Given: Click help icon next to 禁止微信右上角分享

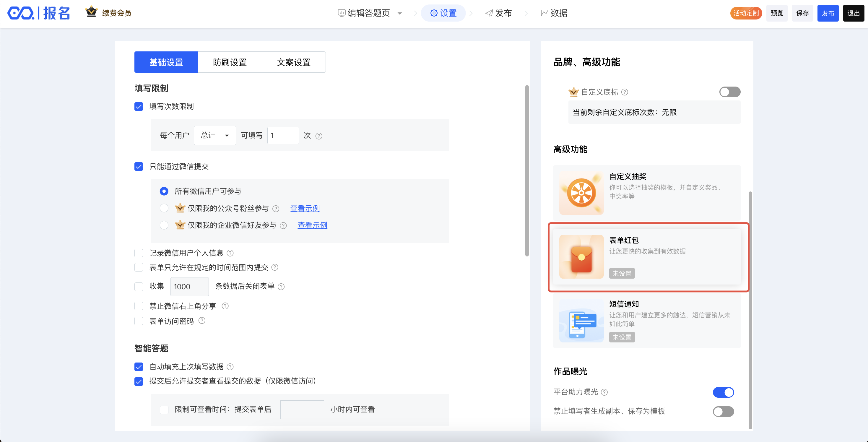Looking at the screenshot, I should (x=225, y=306).
